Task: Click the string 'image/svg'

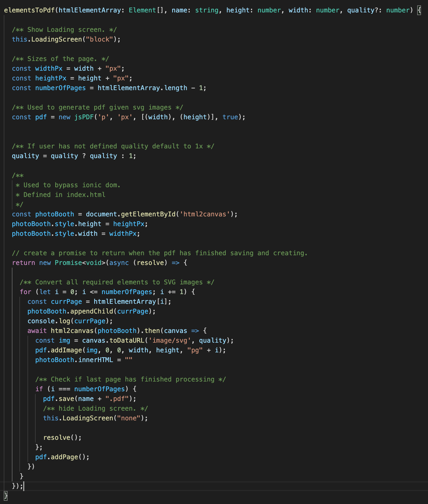Action: pos(169,340)
